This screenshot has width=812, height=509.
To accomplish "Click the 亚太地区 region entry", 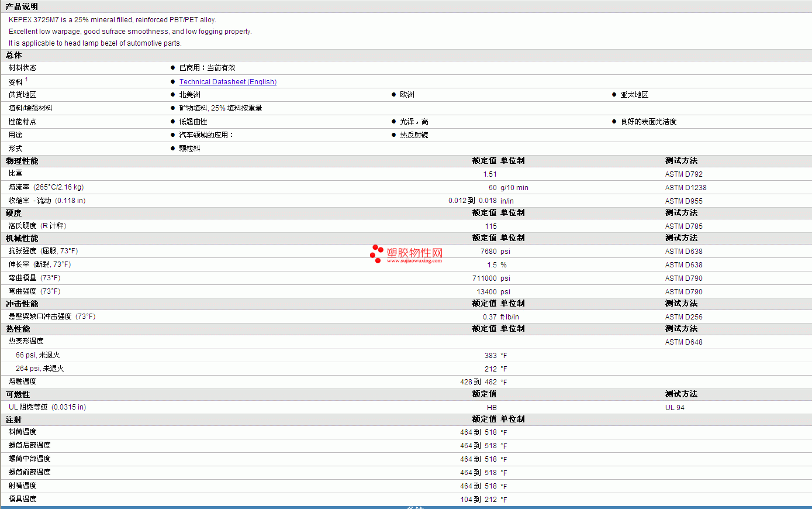I will click(x=634, y=95).
